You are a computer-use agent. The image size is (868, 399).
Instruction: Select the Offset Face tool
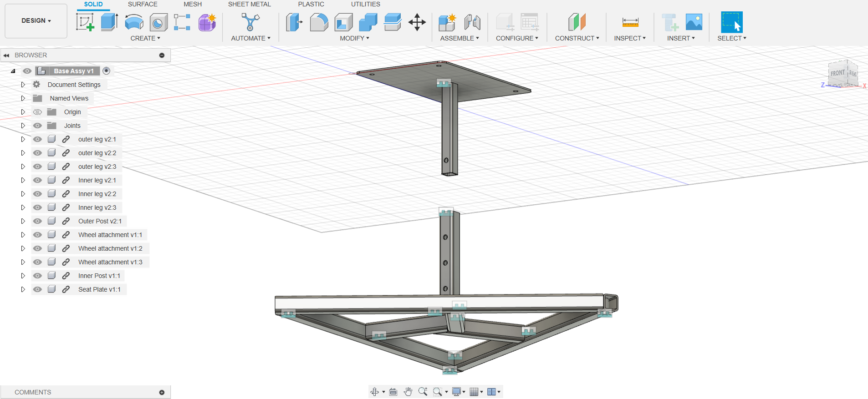click(x=393, y=22)
